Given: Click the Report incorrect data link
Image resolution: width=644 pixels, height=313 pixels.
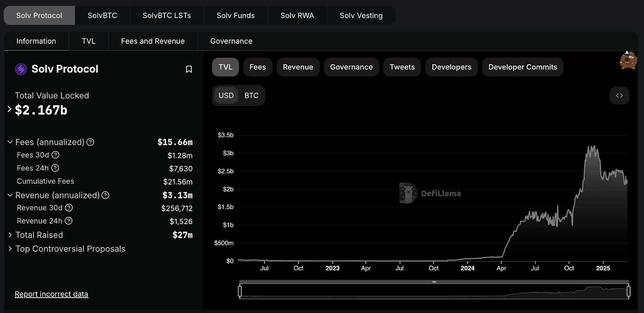Looking at the screenshot, I should tap(52, 294).
